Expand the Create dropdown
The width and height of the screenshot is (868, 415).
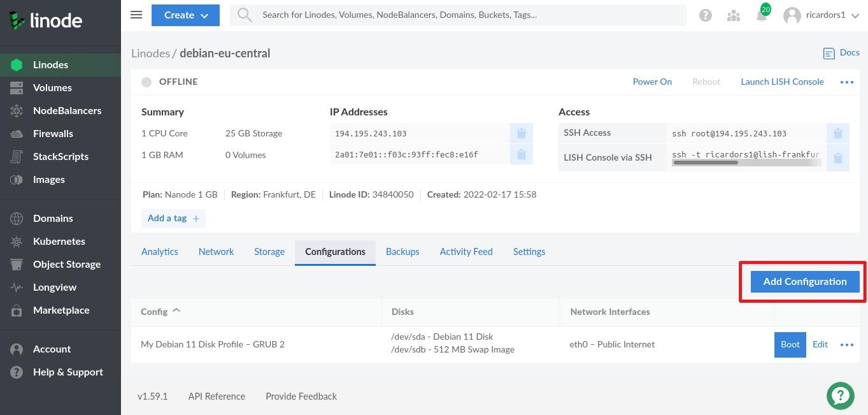(185, 15)
